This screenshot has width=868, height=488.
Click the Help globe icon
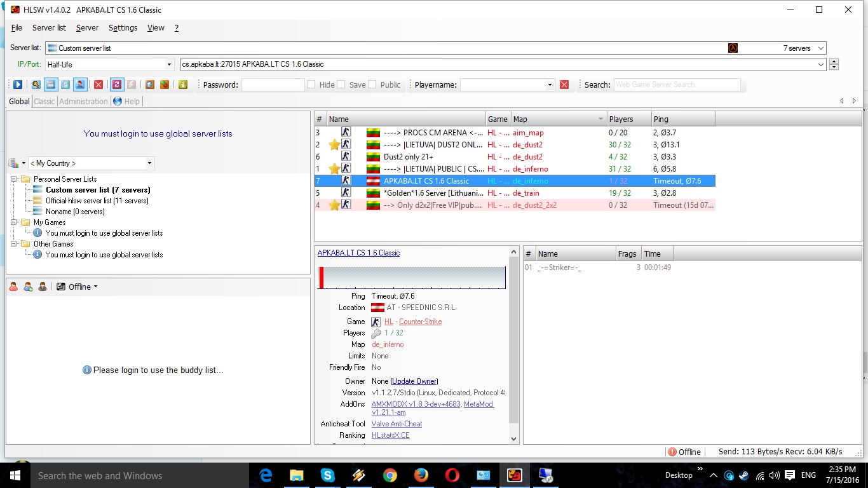click(118, 101)
